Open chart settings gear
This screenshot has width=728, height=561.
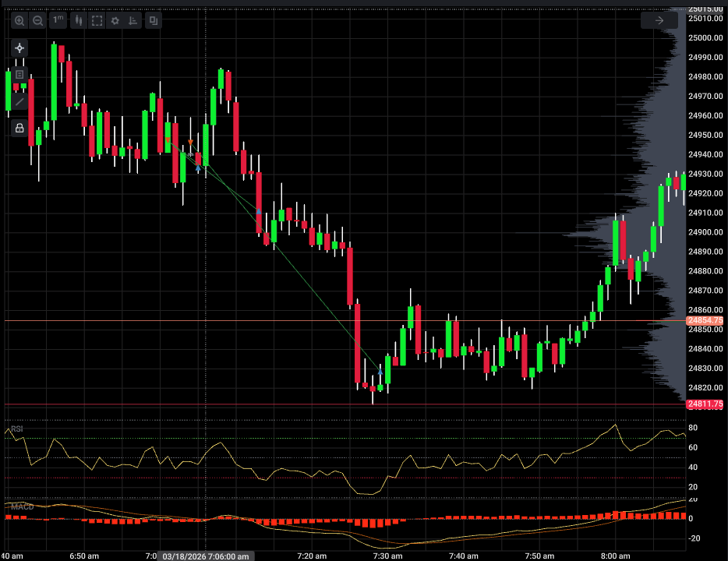[115, 20]
